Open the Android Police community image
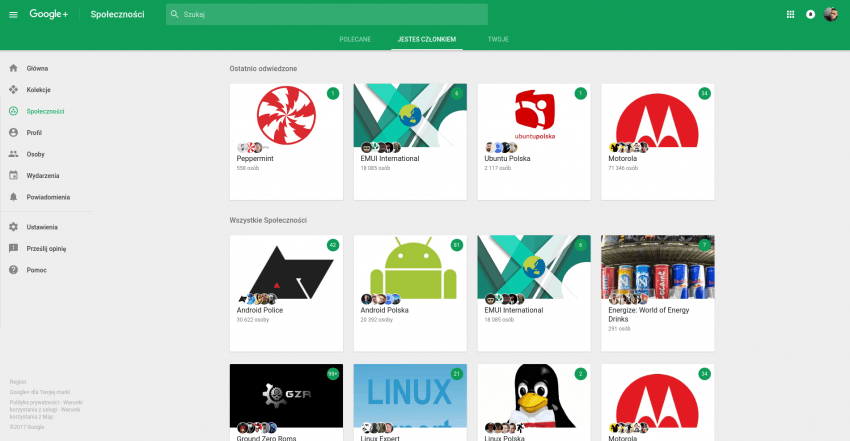The height and width of the screenshot is (441, 850). tap(286, 267)
